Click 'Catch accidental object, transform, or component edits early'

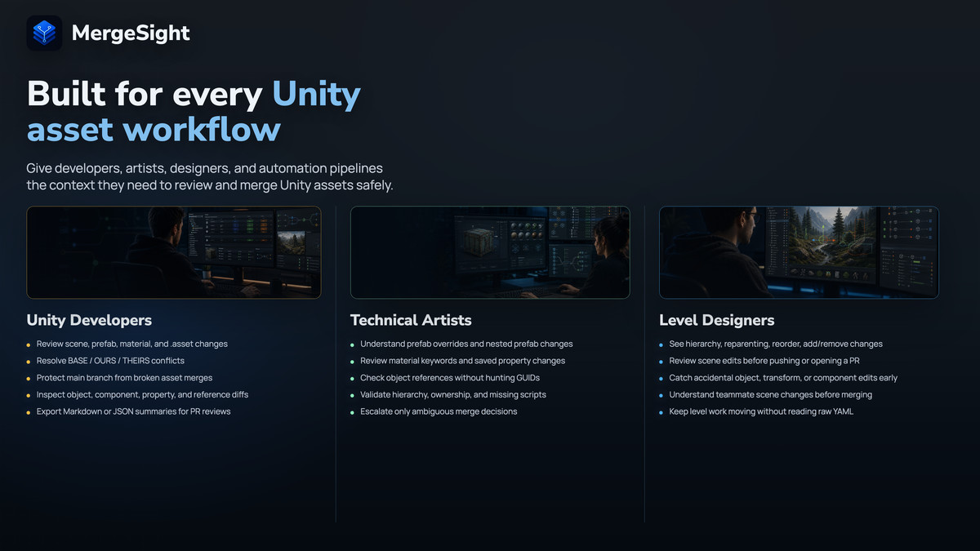(785, 378)
